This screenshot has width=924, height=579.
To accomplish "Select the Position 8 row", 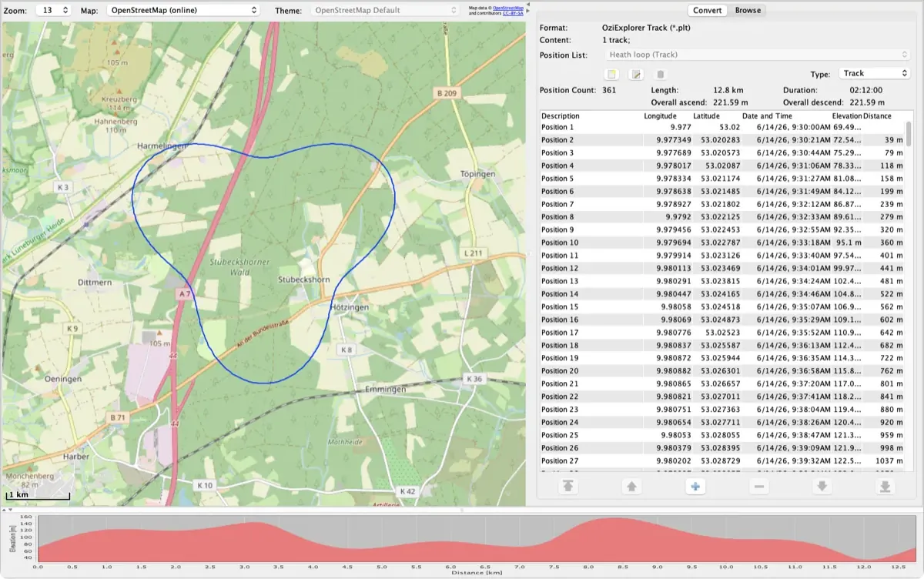I will click(x=721, y=217).
